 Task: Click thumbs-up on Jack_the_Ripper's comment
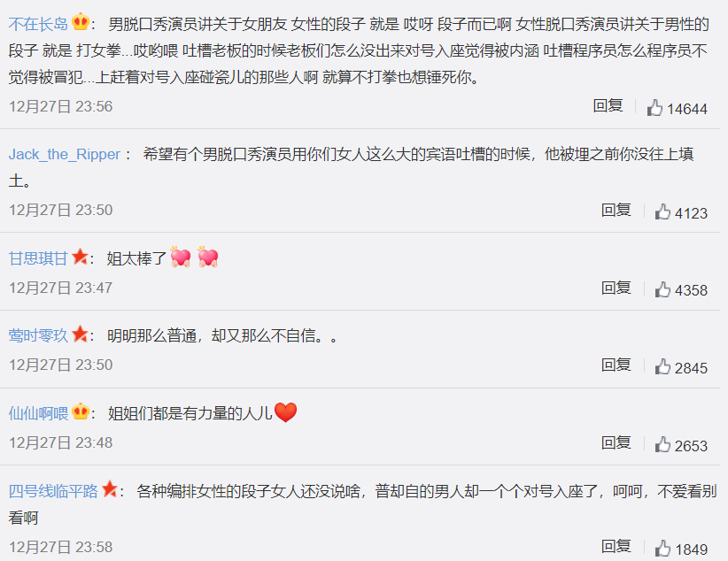662,211
